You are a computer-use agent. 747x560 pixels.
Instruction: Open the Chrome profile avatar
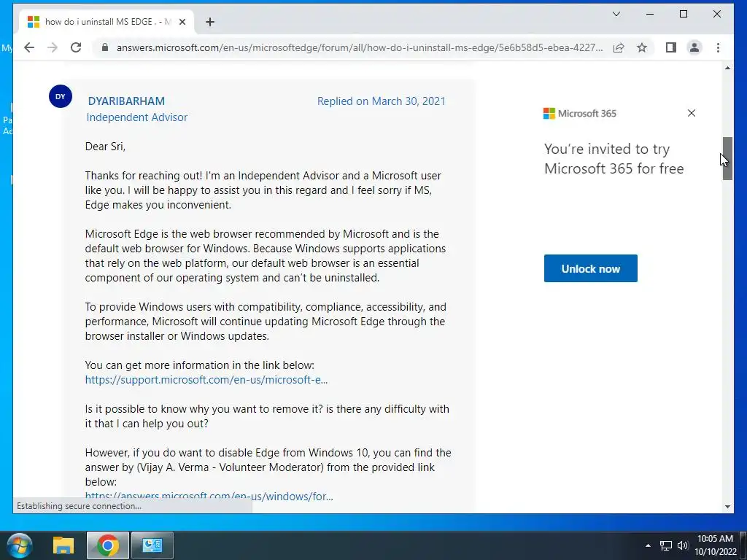[694, 47]
